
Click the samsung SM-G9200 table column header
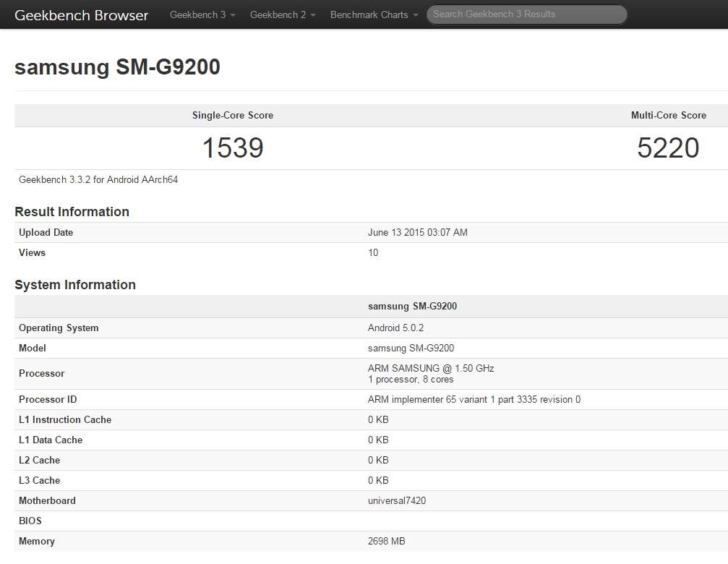point(412,307)
